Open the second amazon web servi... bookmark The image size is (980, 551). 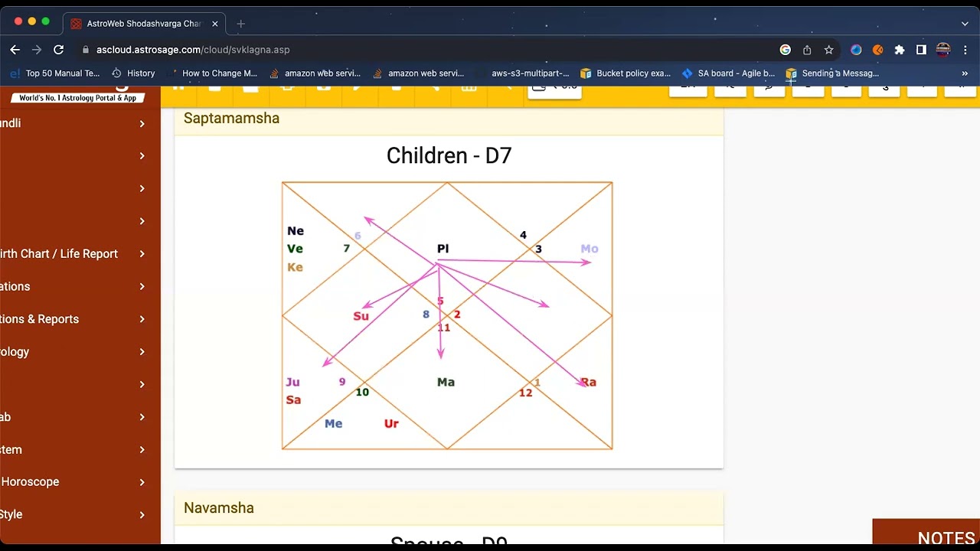point(418,73)
